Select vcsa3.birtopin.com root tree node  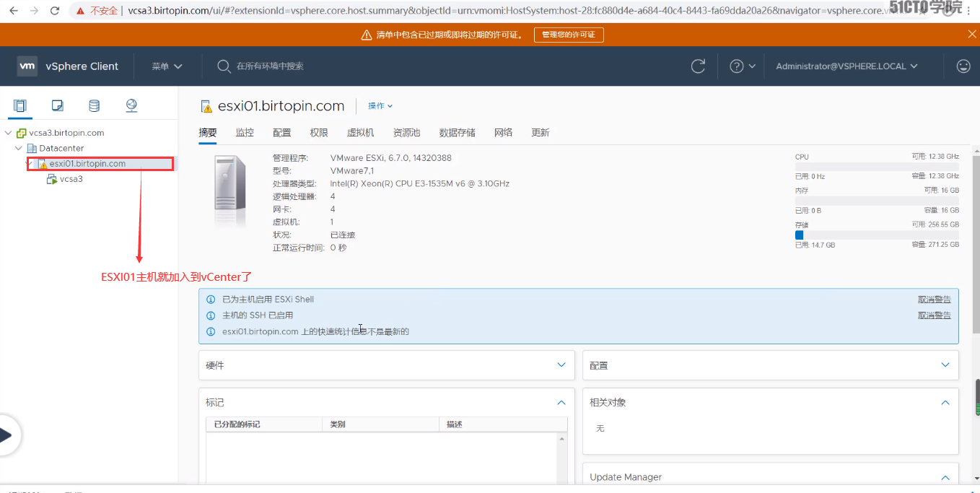tap(66, 133)
